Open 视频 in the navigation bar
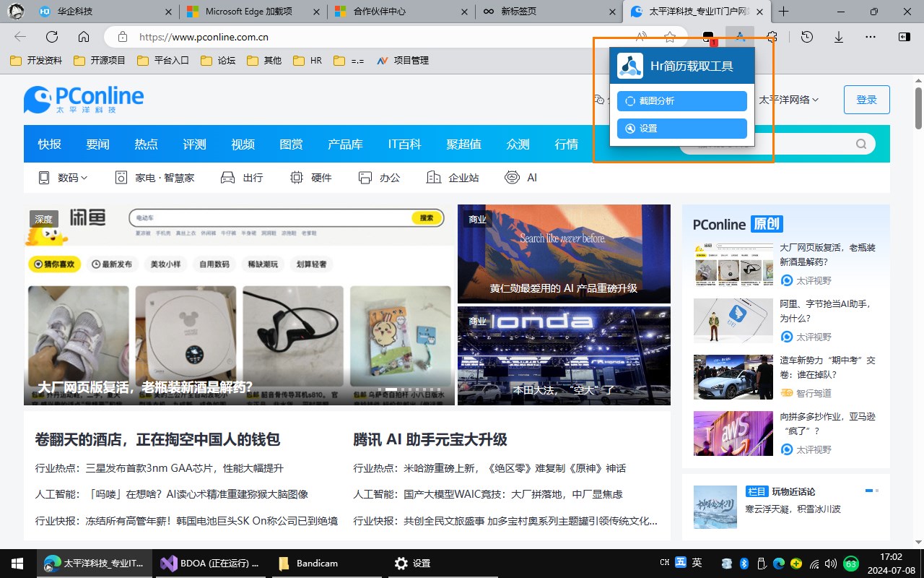The image size is (924, 578). 243,144
